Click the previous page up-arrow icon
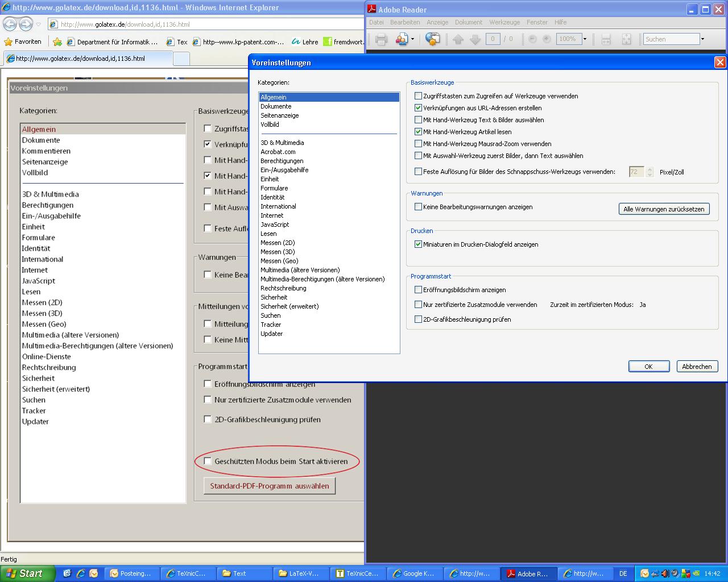This screenshot has height=582, width=728. click(458, 39)
